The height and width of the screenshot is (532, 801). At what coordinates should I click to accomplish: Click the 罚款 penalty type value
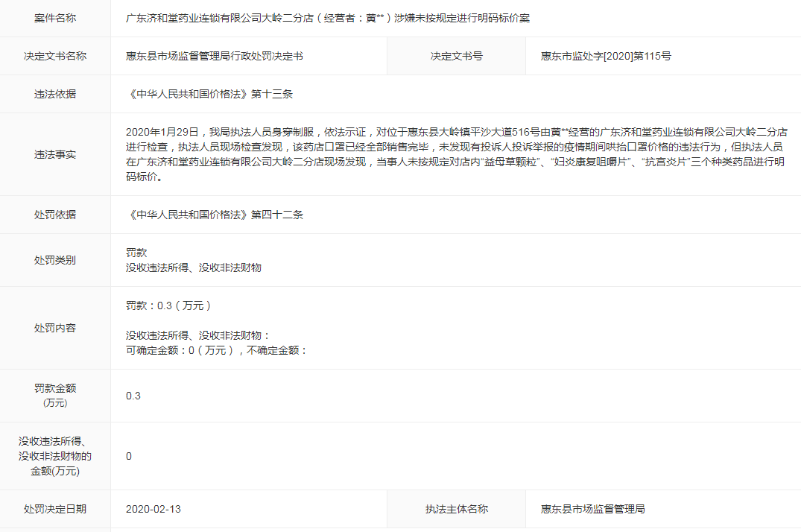coord(136,253)
